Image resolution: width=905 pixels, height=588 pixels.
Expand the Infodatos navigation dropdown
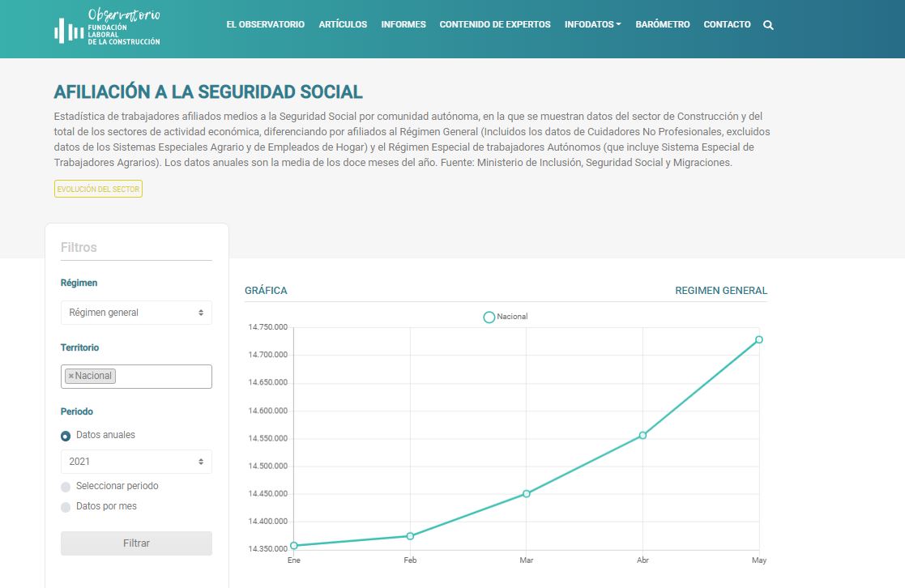pos(592,24)
